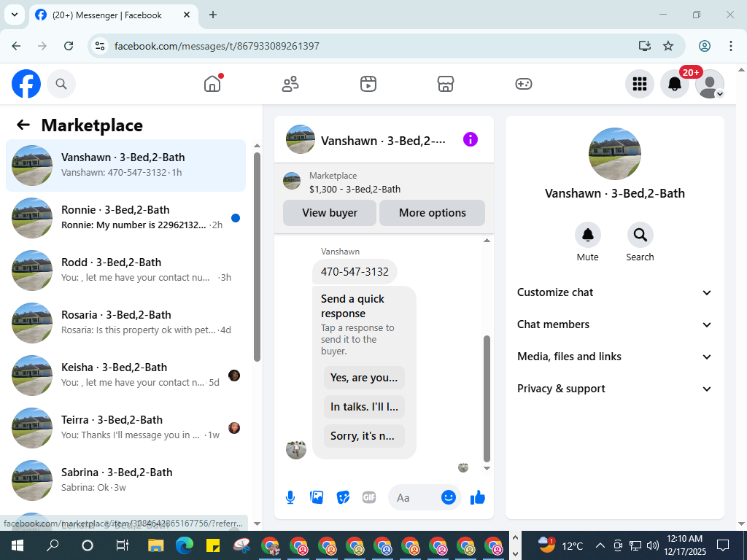747x560 pixels.
Task: Choose a GIF icon
Action: (369, 497)
